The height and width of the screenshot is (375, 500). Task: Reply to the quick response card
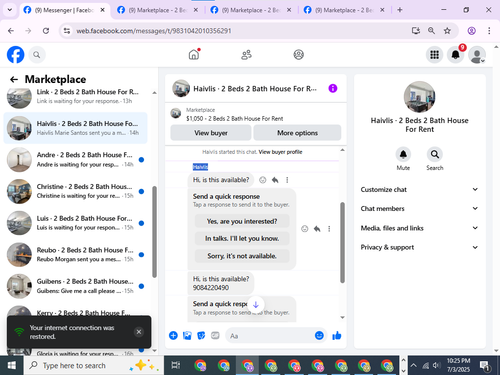click(317, 229)
